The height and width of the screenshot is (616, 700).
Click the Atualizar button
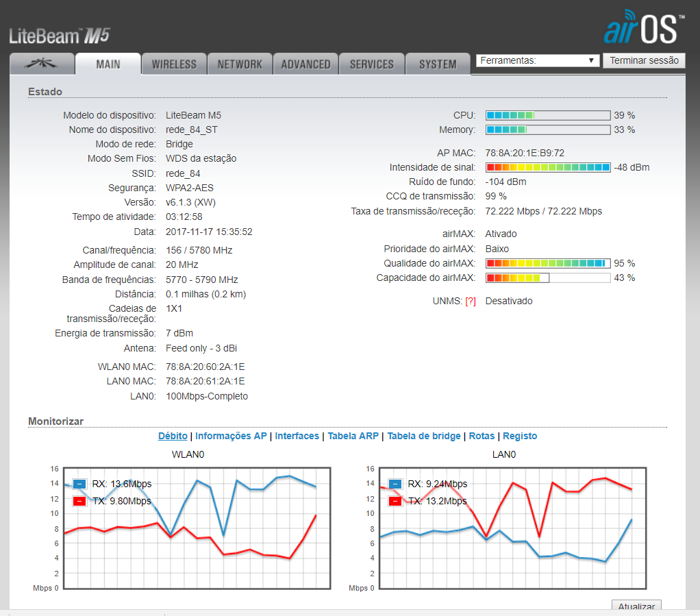(x=636, y=606)
